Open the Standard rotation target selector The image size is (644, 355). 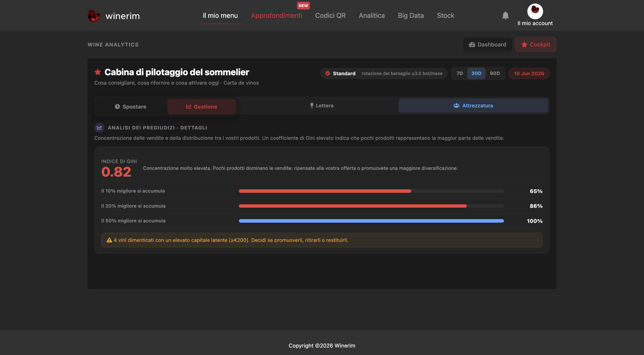(384, 73)
